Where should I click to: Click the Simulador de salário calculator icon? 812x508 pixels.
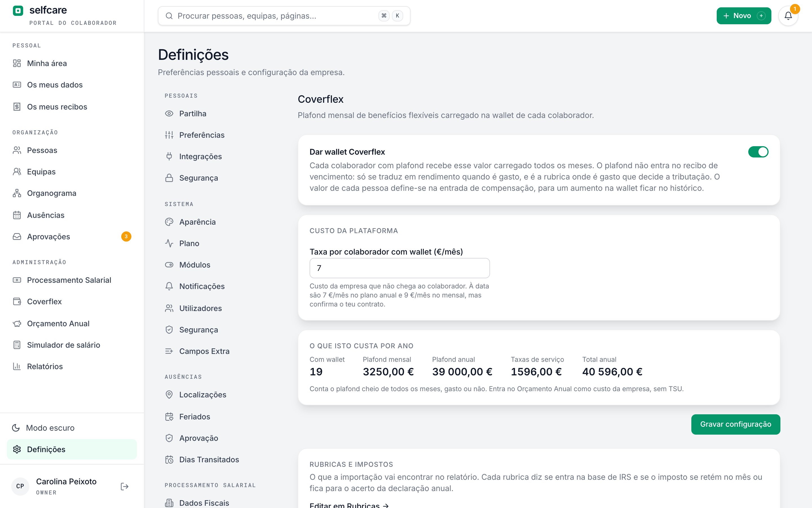pyautogui.click(x=17, y=345)
